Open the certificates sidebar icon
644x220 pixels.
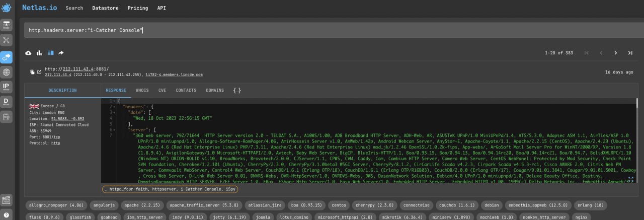point(6,117)
